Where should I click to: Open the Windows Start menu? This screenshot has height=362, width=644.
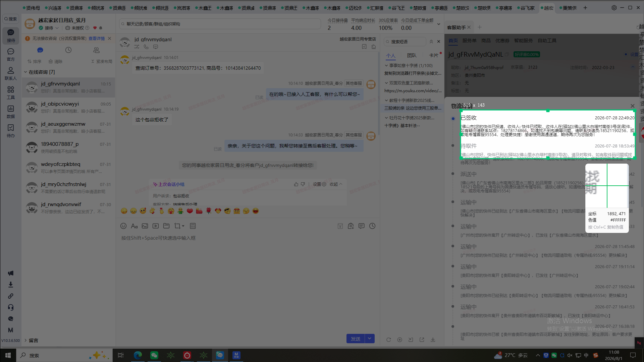tap(8, 355)
